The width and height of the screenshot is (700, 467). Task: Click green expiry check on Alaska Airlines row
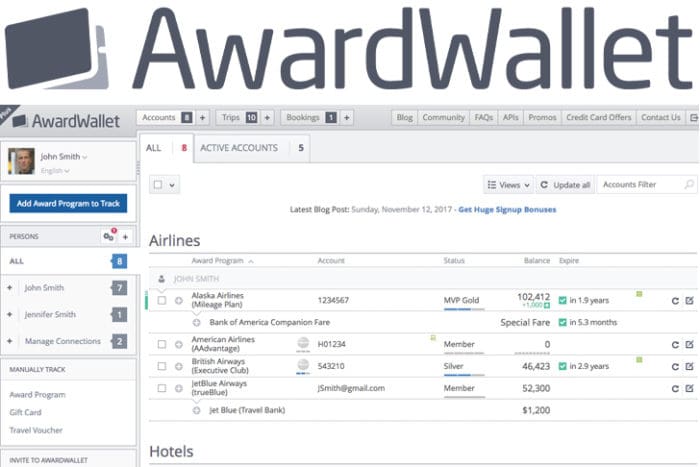562,300
